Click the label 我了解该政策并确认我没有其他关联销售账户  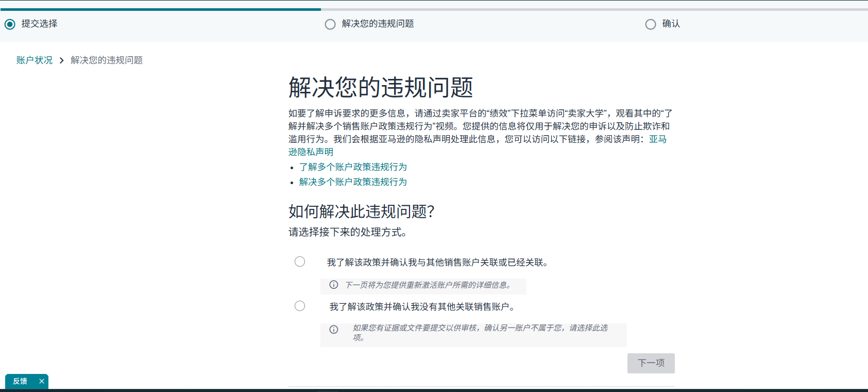pos(422,307)
